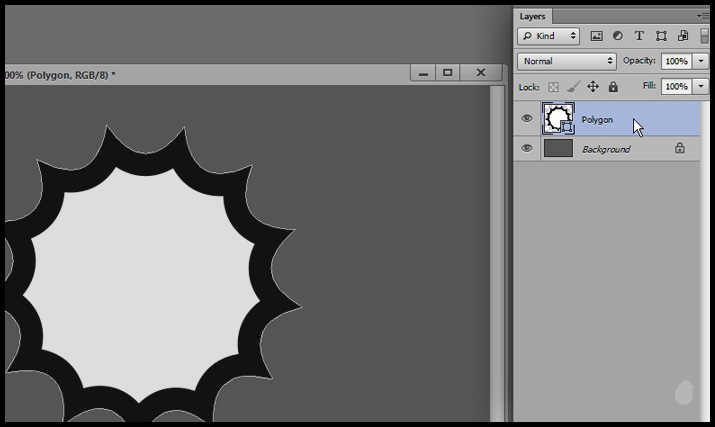Open the Normal blend mode dropdown
The height and width of the screenshot is (427, 715).
click(566, 61)
